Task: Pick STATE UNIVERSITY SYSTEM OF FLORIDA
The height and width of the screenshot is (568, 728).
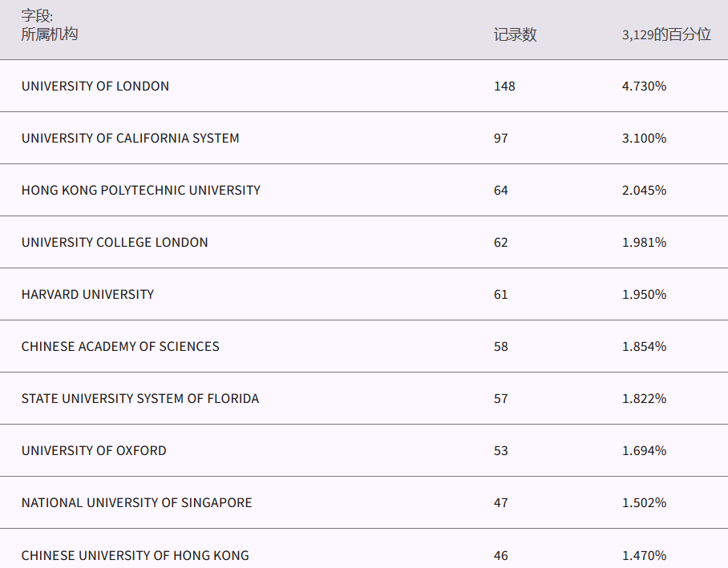Action: [x=140, y=399]
